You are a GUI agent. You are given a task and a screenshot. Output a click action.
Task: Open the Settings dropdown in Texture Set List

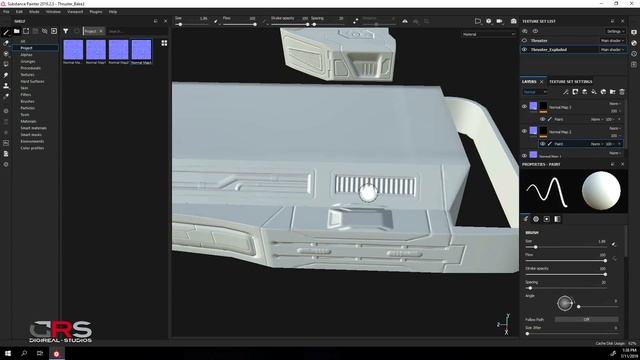pyautogui.click(x=615, y=31)
